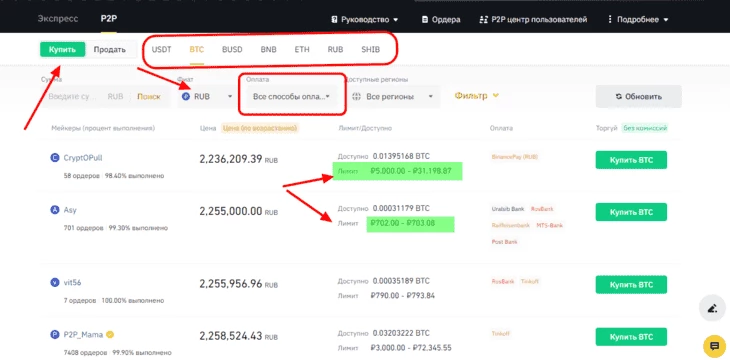Screen dimensions: 730x360
Task: Select the BTC coin tab
Action: (196, 49)
